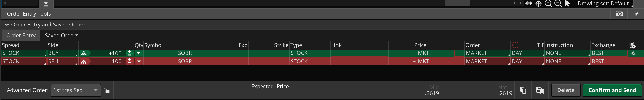Click the zoom in magnifier icon
Image resolution: width=644 pixels, height=100 pixels.
pyautogui.click(x=548, y=3)
